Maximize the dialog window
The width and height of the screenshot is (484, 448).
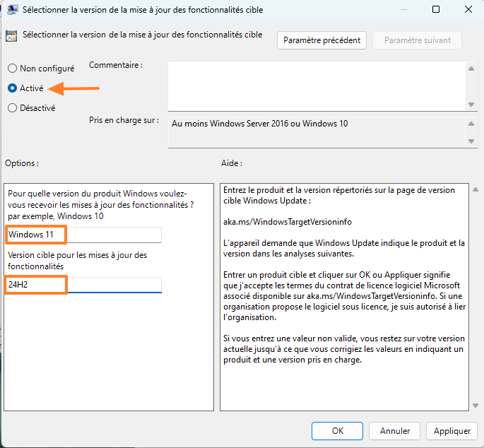coord(436,9)
